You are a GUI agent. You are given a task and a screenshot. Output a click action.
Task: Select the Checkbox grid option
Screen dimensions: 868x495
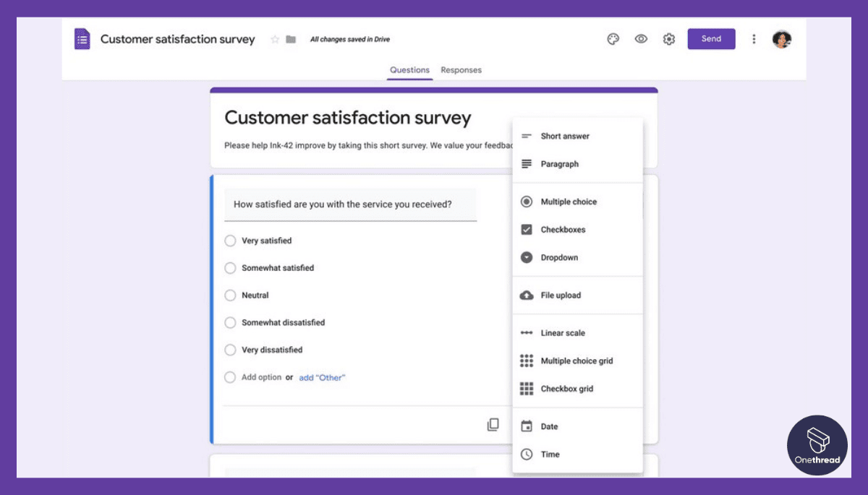(568, 389)
